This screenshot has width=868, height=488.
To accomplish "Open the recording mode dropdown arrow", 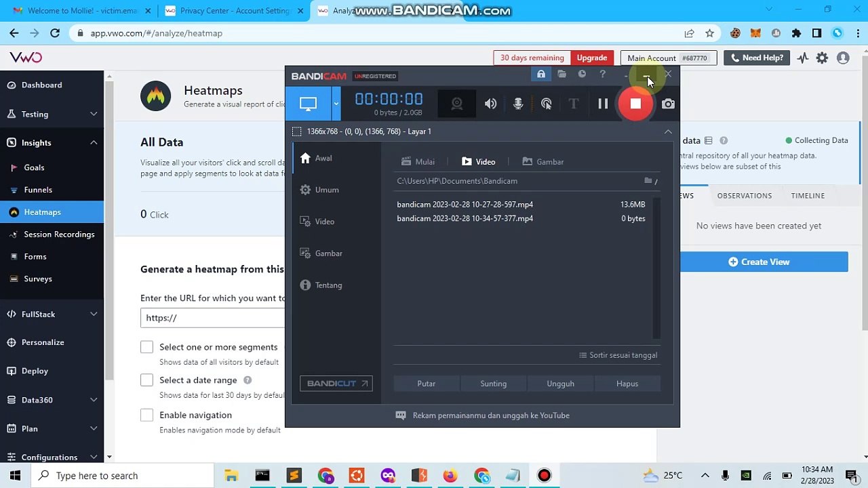I will [336, 104].
